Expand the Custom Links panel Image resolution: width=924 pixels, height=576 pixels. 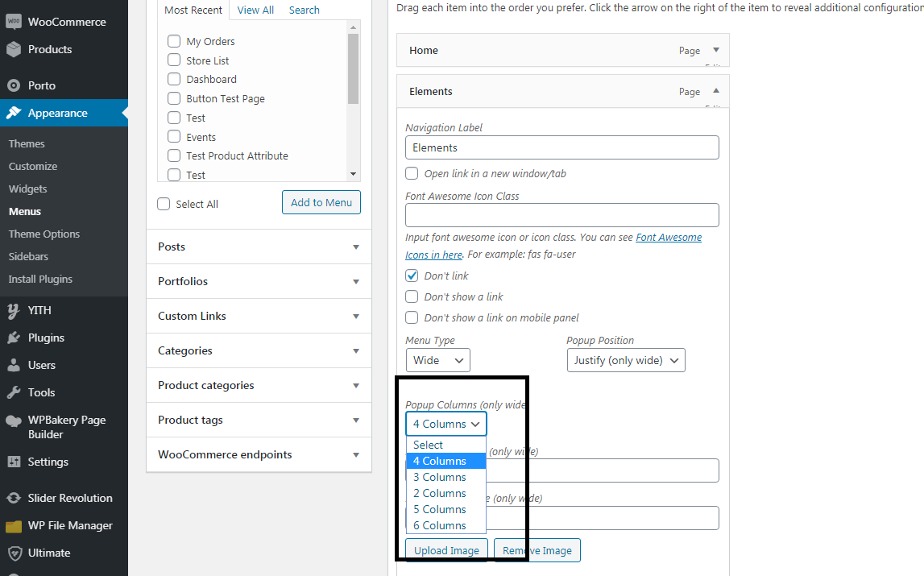coord(259,316)
